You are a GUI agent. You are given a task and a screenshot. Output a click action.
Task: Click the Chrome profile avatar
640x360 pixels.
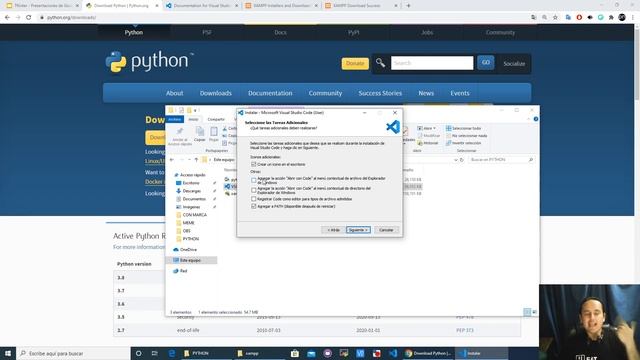point(622,18)
